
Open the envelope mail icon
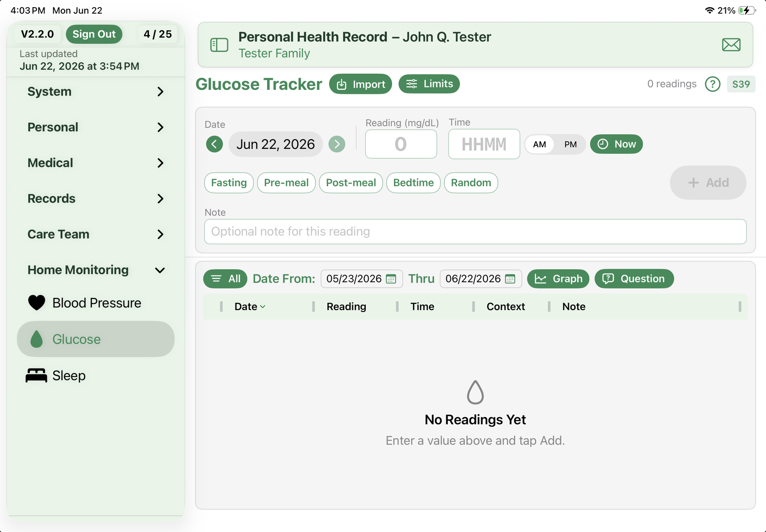click(731, 45)
